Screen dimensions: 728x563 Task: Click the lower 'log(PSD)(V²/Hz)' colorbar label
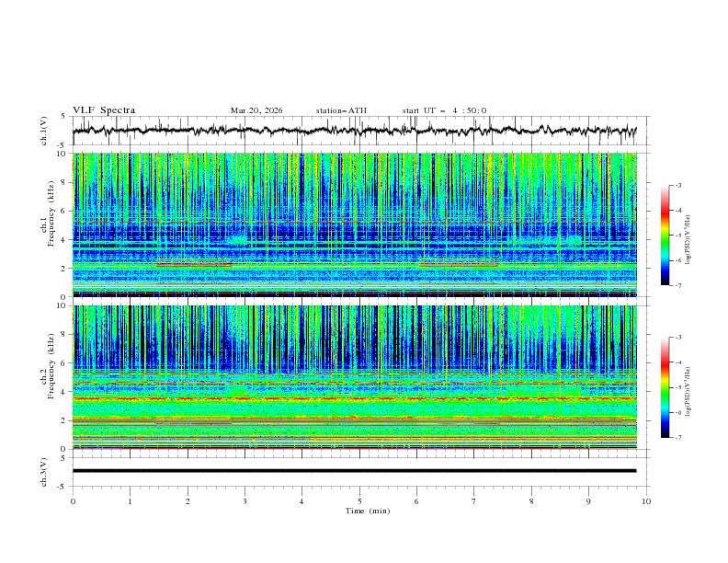pyautogui.click(x=688, y=391)
